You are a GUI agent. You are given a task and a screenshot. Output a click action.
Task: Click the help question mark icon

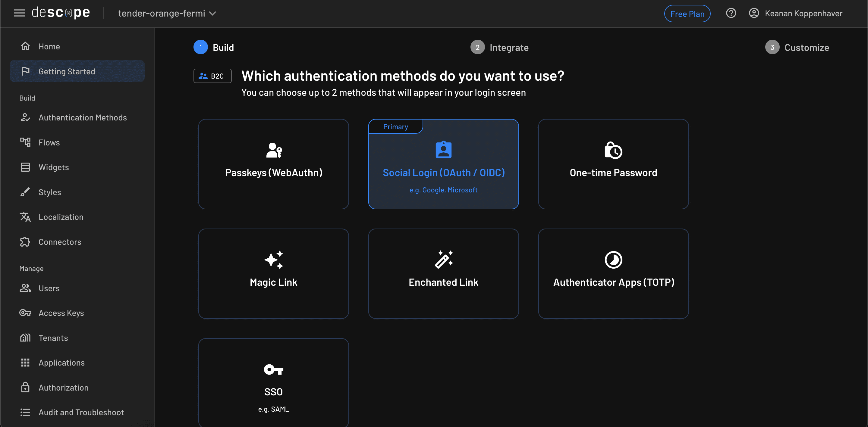tap(731, 13)
